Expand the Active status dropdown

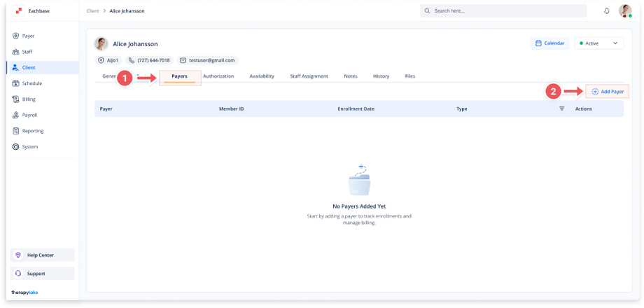point(598,43)
